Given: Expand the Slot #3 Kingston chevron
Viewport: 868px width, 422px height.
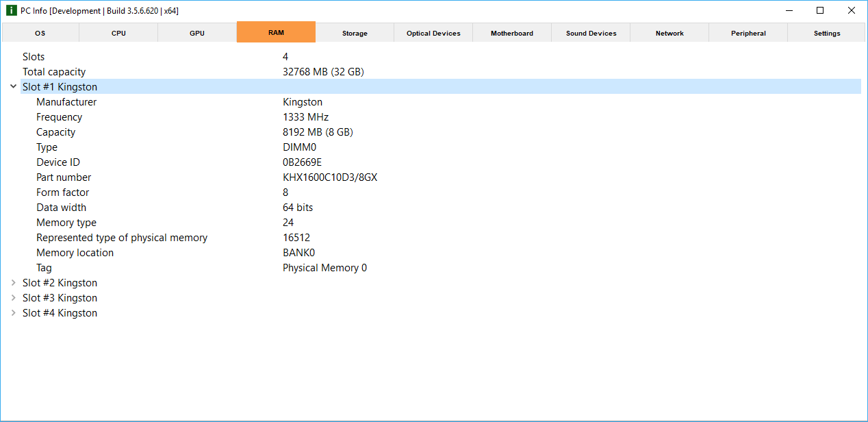Looking at the screenshot, I should pyautogui.click(x=13, y=298).
